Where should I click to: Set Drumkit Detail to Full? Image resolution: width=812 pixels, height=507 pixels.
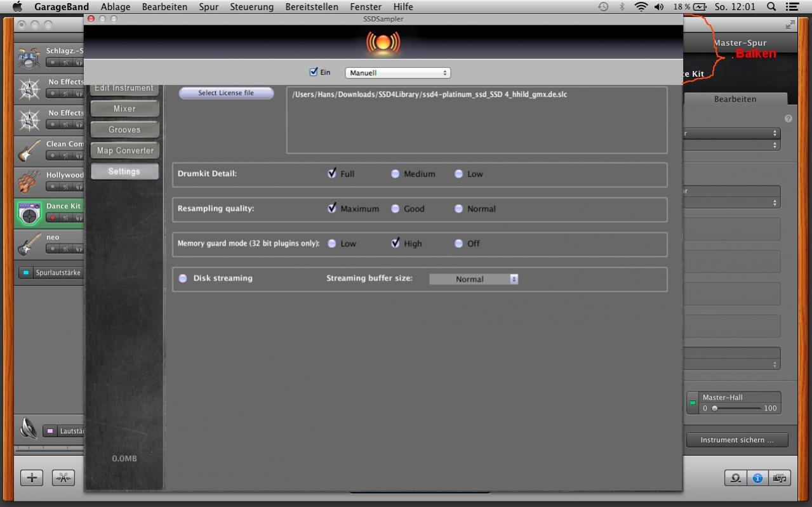click(332, 173)
